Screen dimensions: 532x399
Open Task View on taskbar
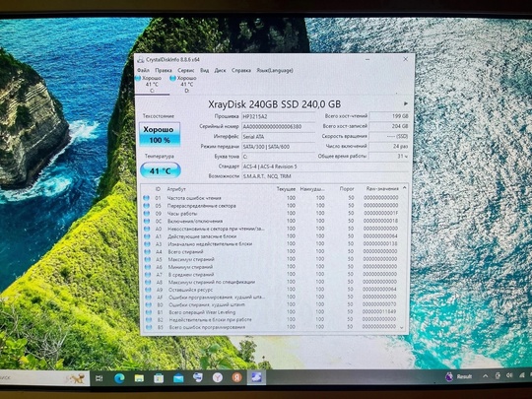[100, 378]
